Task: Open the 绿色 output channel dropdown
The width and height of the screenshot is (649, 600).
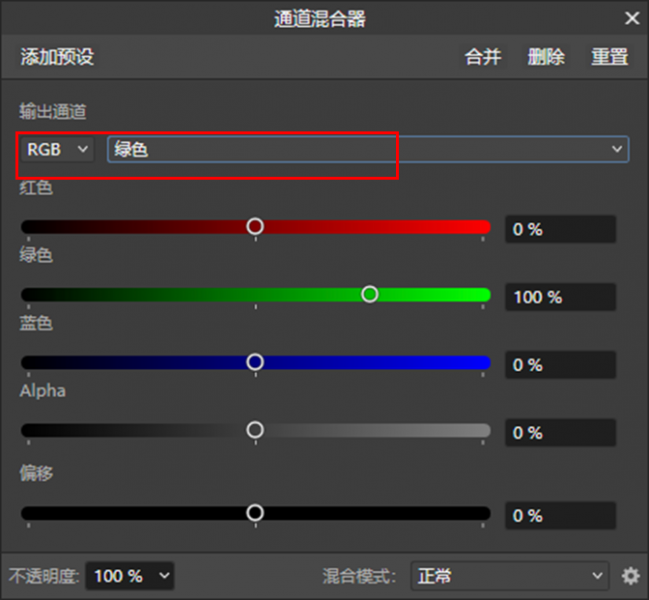Action: click(x=368, y=149)
